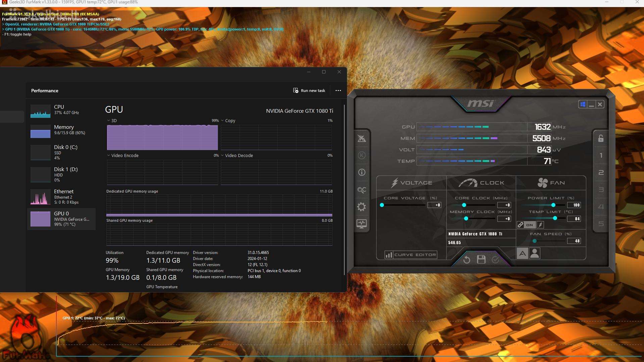Open the Curve Editor
644x362 pixels.
pyautogui.click(x=411, y=255)
